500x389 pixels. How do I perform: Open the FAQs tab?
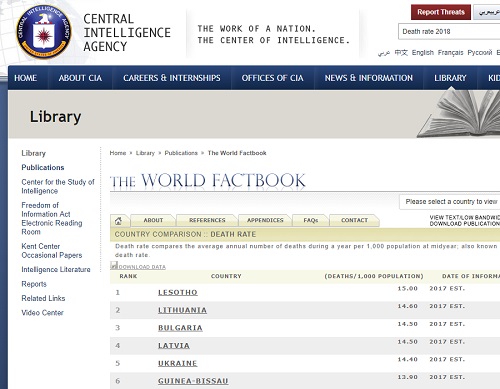coord(311,220)
